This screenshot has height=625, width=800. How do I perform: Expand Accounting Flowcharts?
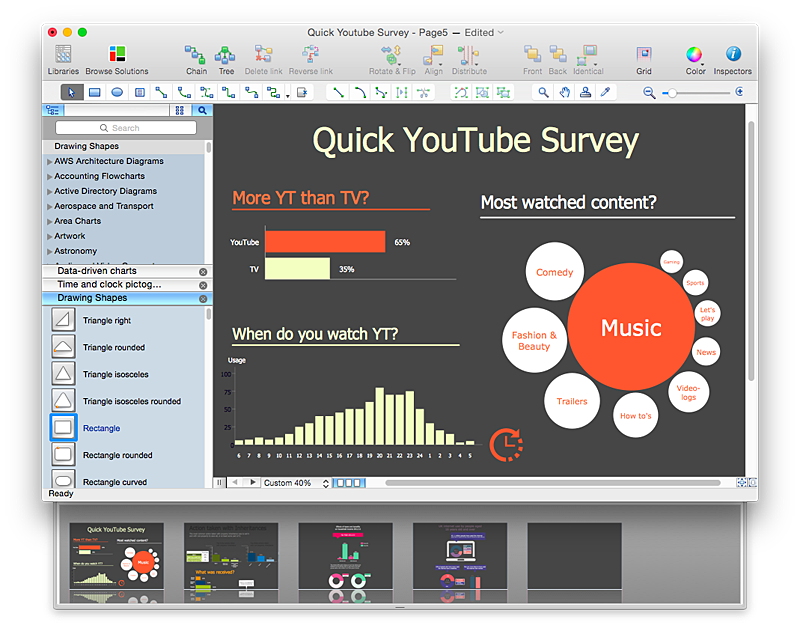point(49,177)
